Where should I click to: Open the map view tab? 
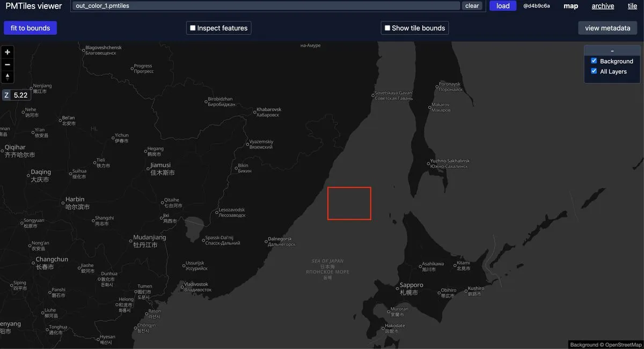pyautogui.click(x=570, y=6)
